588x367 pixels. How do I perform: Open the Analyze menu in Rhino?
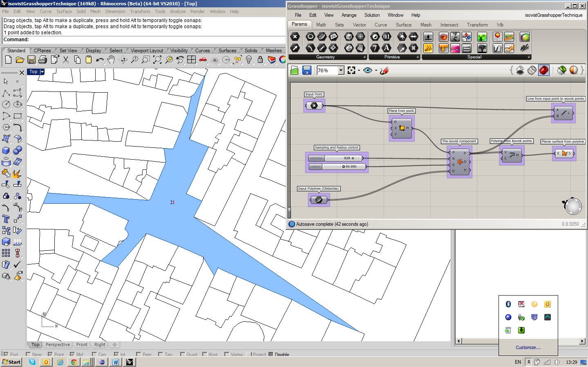click(x=178, y=11)
